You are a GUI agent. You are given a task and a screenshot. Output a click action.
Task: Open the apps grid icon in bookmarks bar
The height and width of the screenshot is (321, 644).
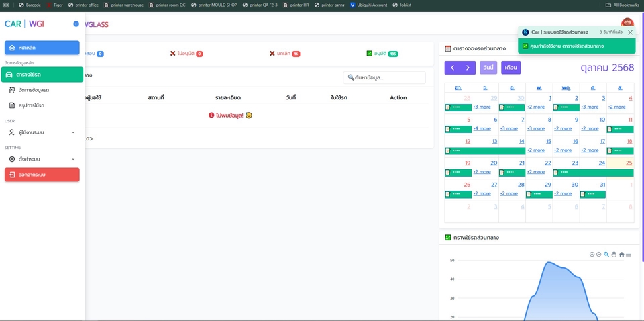click(6, 5)
